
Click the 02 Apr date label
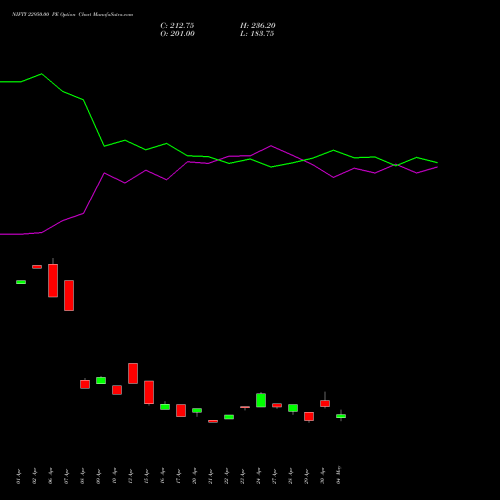[34, 476]
